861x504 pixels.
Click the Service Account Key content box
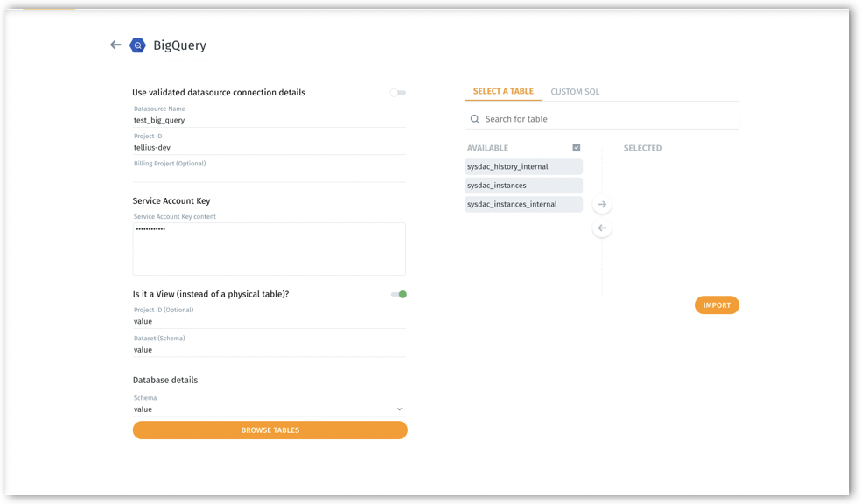(269, 249)
